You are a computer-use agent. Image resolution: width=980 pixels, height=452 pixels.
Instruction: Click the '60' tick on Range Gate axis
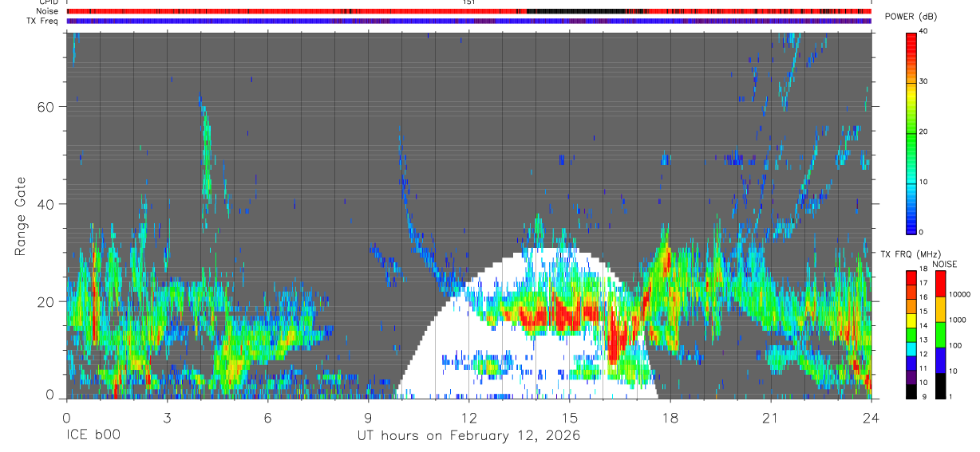(x=44, y=107)
